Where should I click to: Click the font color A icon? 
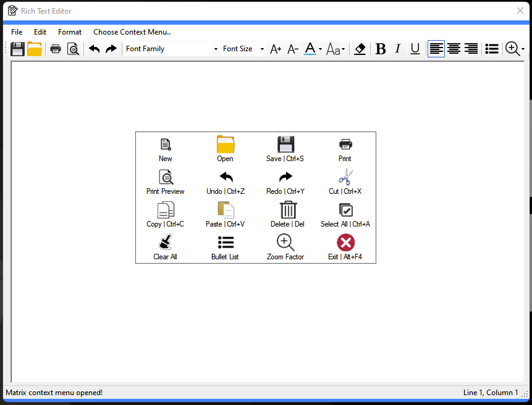point(310,49)
